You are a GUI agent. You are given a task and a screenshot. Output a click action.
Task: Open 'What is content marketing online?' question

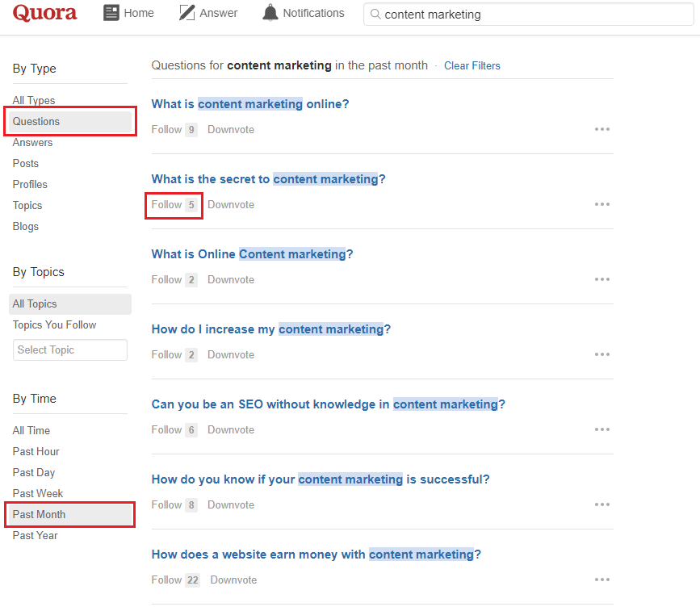point(250,104)
